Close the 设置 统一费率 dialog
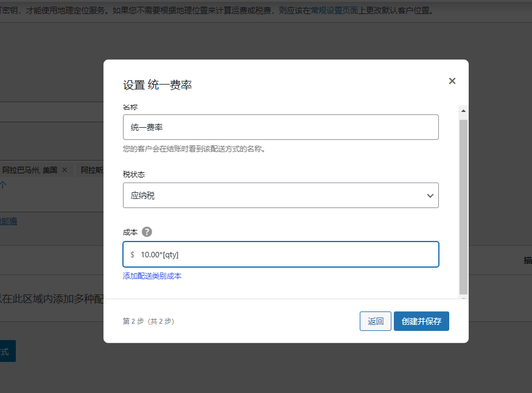The width and height of the screenshot is (532, 393). 452,80
